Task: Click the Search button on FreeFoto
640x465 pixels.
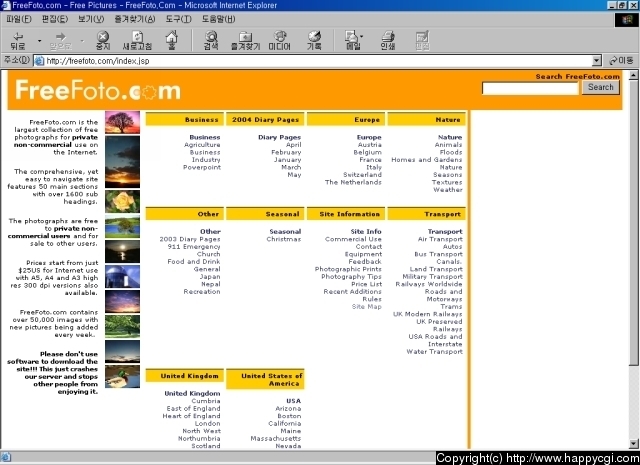Action: (x=600, y=87)
